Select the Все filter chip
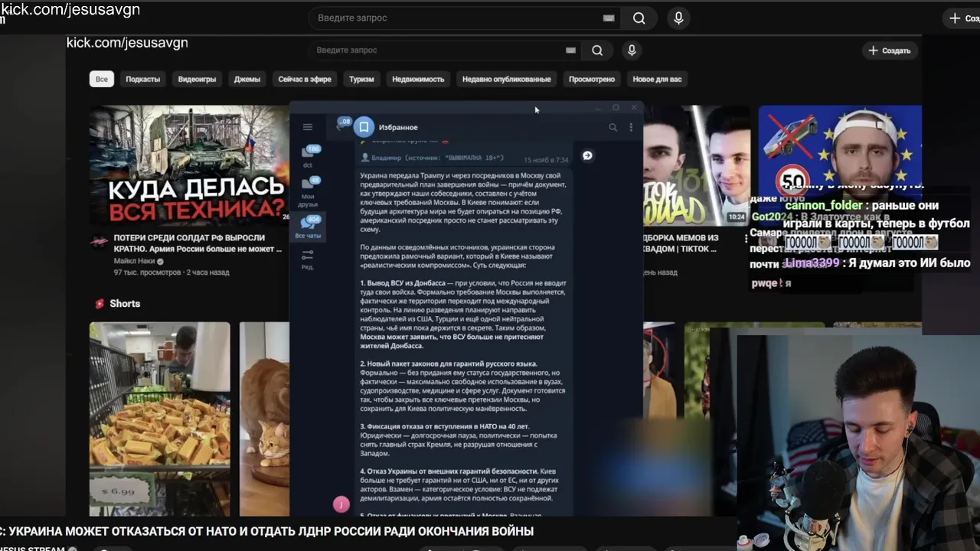 [102, 79]
